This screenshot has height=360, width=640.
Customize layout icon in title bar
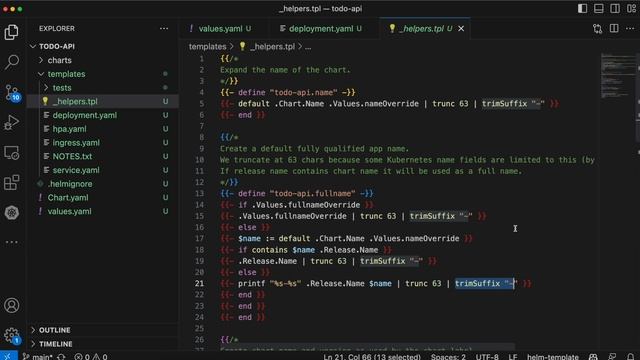pos(631,9)
